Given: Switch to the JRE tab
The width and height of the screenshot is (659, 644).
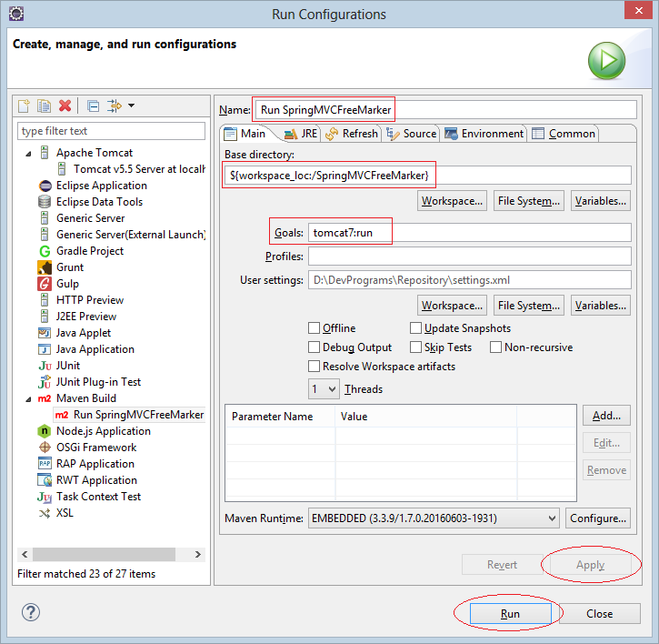Looking at the screenshot, I should [301, 134].
